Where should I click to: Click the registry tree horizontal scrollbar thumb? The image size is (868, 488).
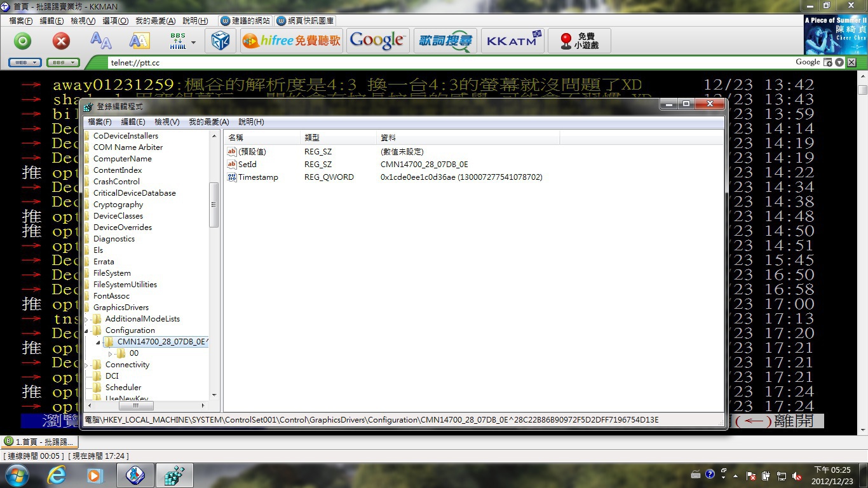click(x=135, y=405)
